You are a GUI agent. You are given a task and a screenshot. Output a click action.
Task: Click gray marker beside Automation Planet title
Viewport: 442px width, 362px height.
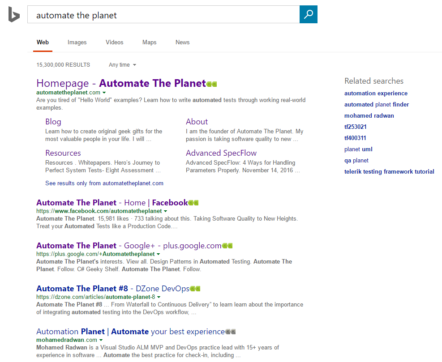tap(231, 332)
